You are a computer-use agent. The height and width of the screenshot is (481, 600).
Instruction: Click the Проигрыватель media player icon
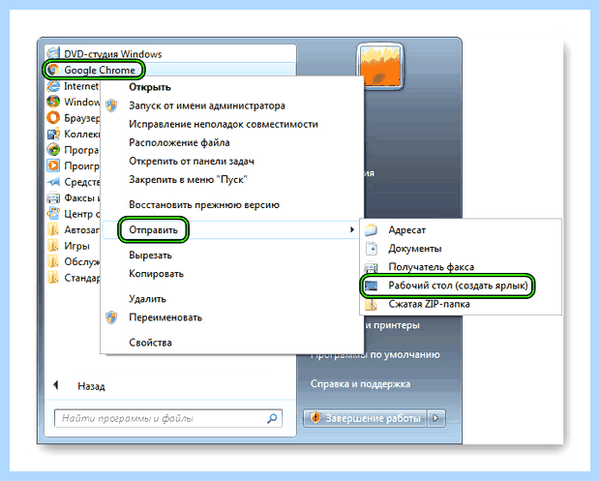(53, 166)
